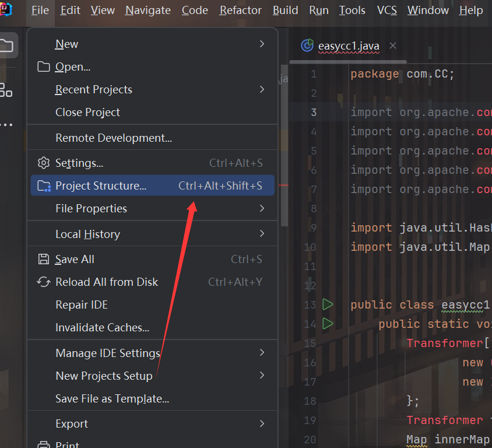Select Project Structure... from File menu
This screenshot has height=448, width=492.
point(101,186)
